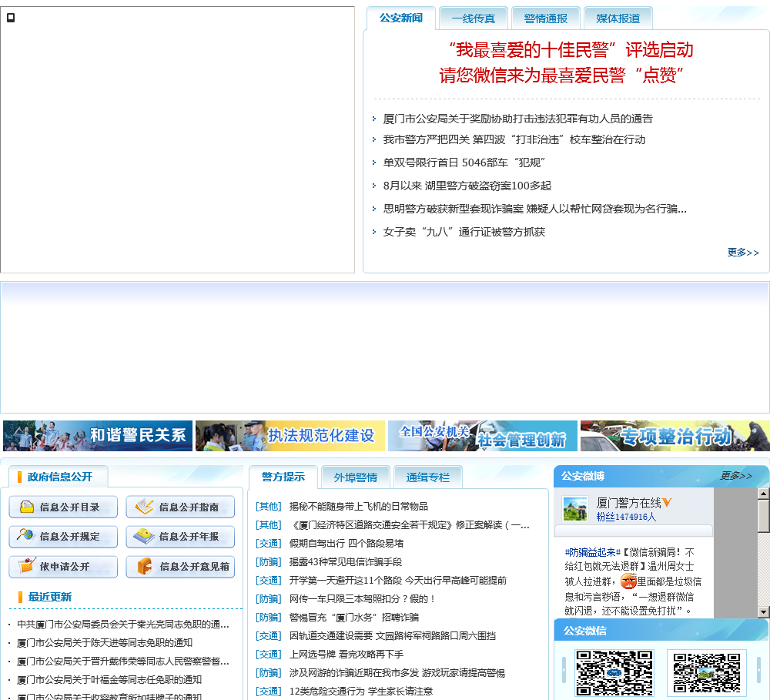Viewport: 770px width, 700px height.
Task: Open the 通缉专栏 tab
Action: point(427,477)
